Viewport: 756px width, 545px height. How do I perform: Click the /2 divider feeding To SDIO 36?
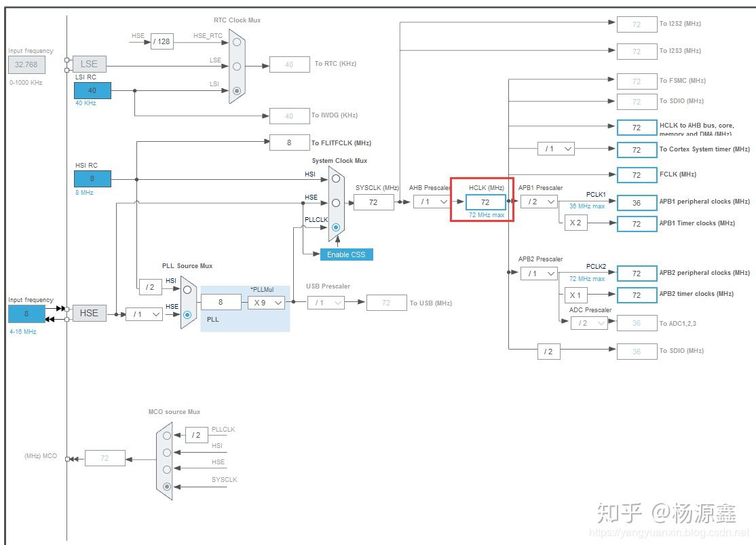549,352
